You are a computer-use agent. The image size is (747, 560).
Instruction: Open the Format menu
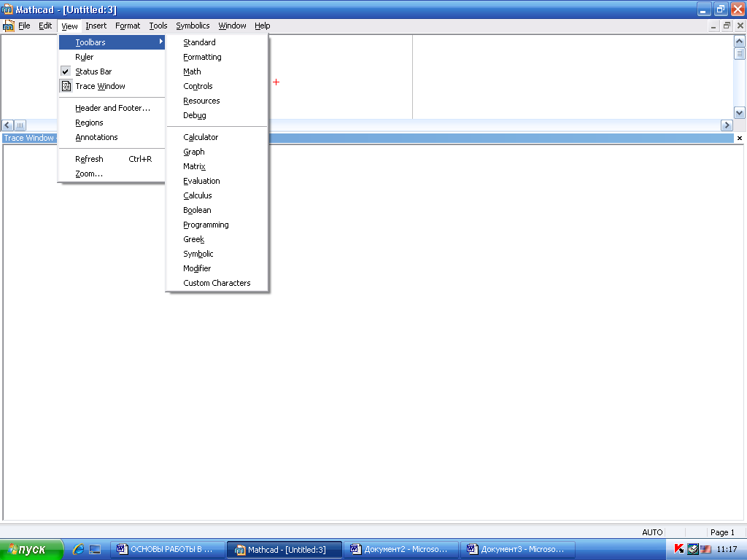pos(128,26)
